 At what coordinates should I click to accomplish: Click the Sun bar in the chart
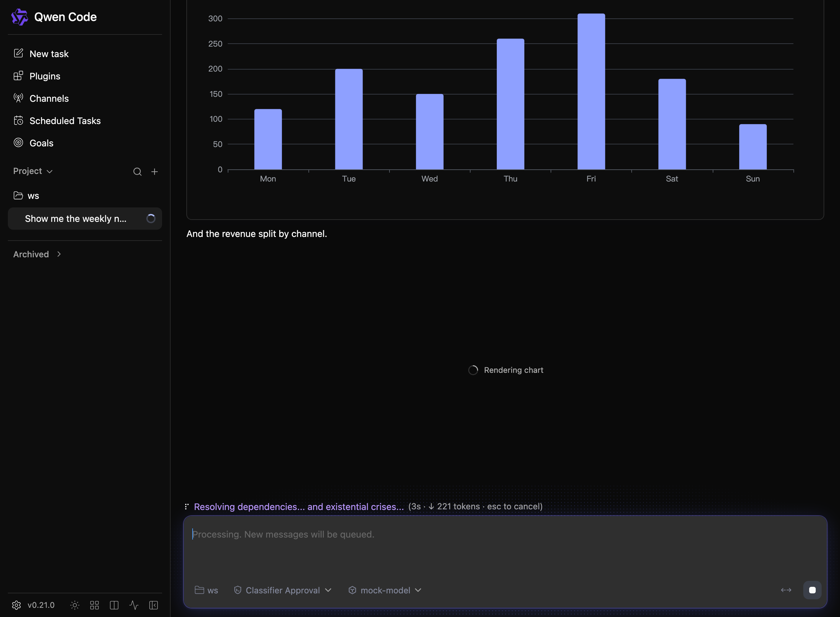[753, 147]
